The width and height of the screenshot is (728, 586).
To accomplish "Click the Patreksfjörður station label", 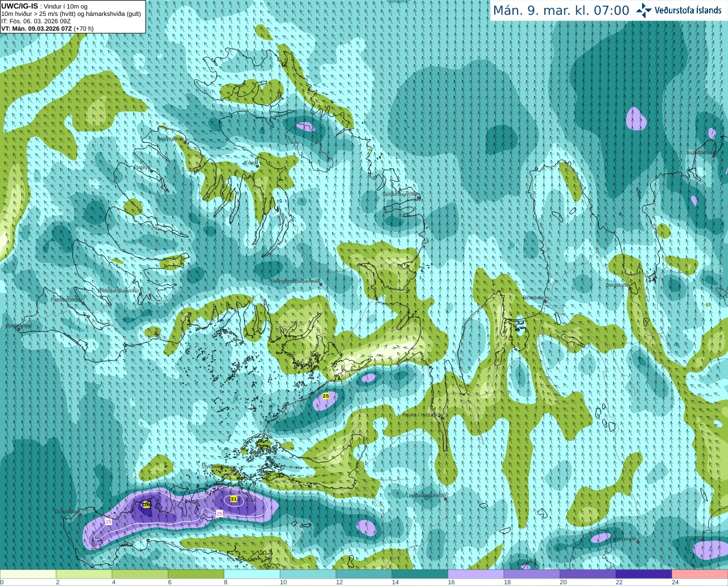I will [67, 299].
